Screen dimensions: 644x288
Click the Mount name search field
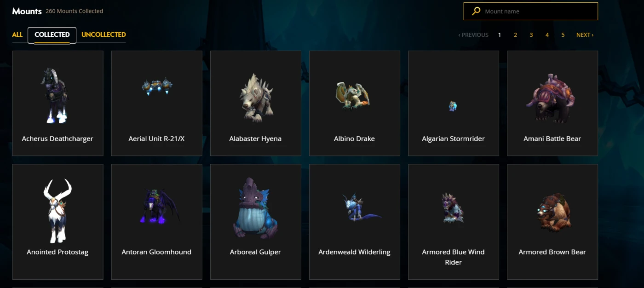pos(531,12)
